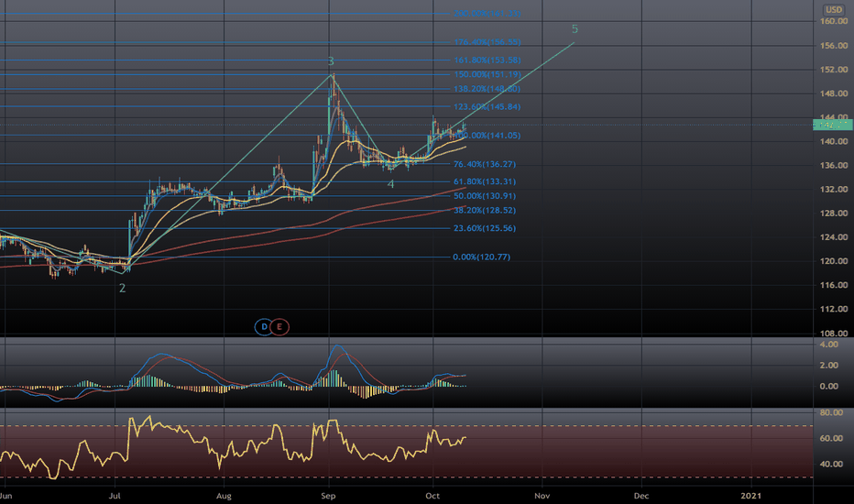Screen dimensions: 854x504
Task: Select the 138.20% Fibonacci level label
Action: tap(487, 89)
